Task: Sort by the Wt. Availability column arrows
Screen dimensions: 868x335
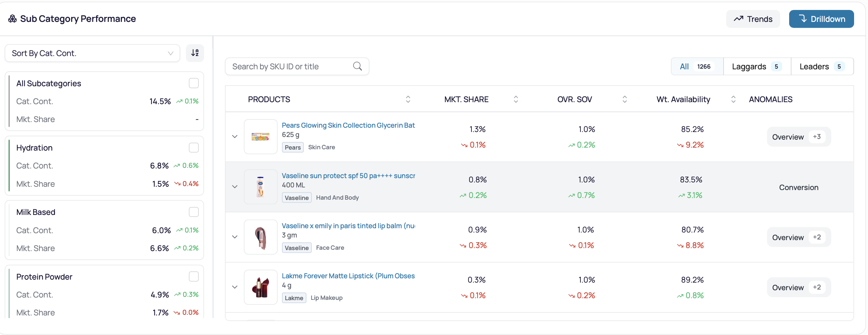Action: click(x=733, y=99)
